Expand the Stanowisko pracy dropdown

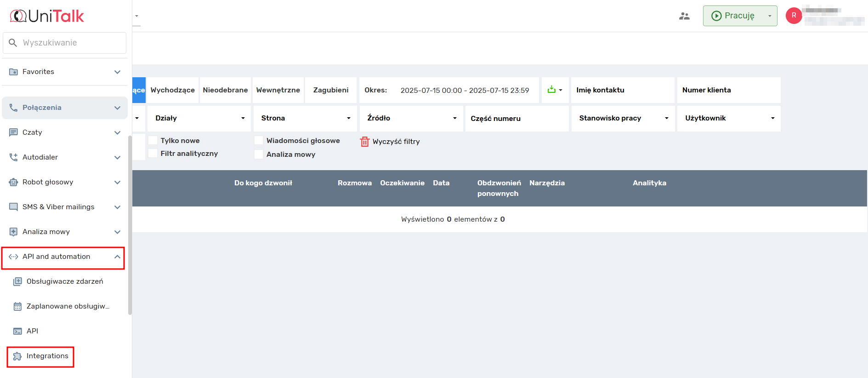pyautogui.click(x=623, y=118)
